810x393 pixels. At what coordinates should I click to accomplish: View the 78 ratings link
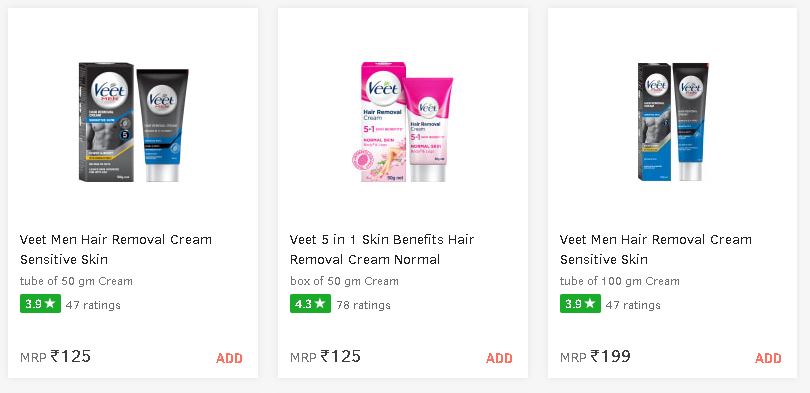point(363,305)
